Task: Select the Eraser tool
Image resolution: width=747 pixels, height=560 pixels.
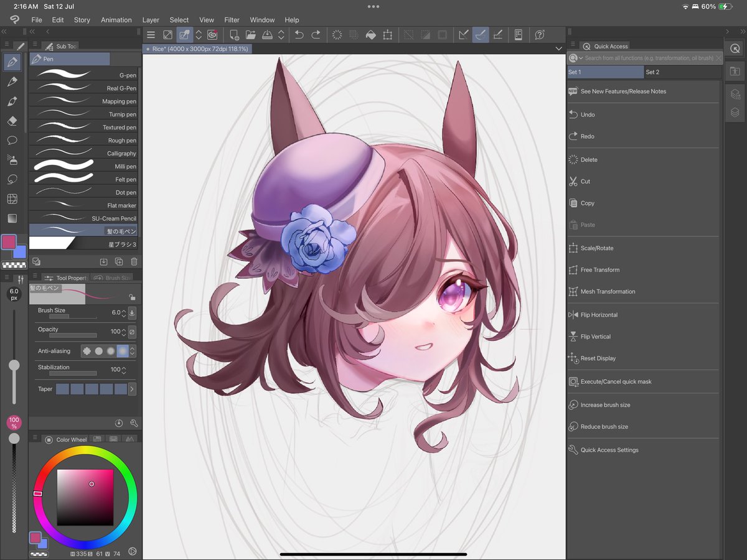Action: pos(12,121)
